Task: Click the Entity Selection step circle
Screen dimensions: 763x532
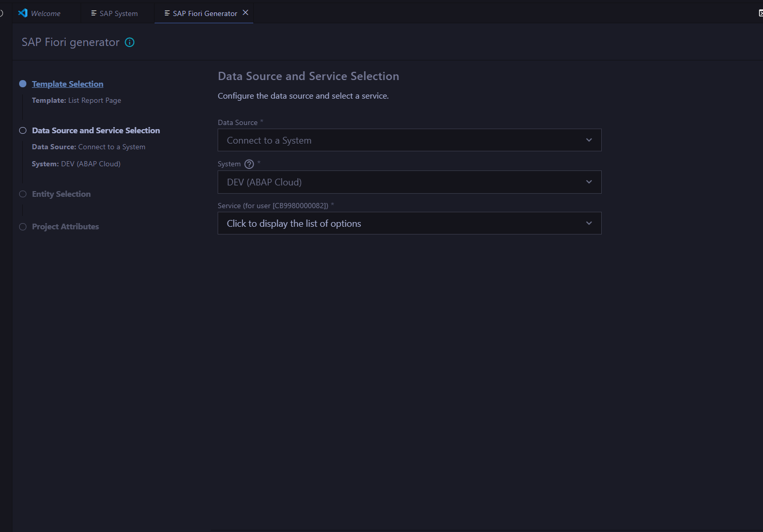Action: 23,194
